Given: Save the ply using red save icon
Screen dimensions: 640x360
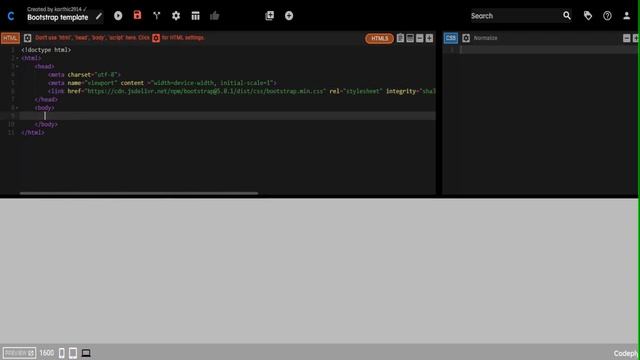Looking at the screenshot, I should [x=137, y=15].
